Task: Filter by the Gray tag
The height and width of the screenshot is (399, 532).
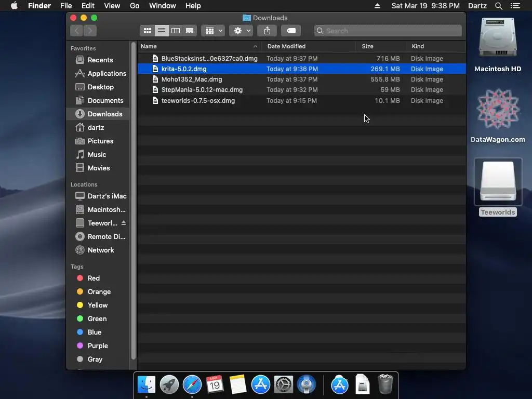Action: click(98, 360)
